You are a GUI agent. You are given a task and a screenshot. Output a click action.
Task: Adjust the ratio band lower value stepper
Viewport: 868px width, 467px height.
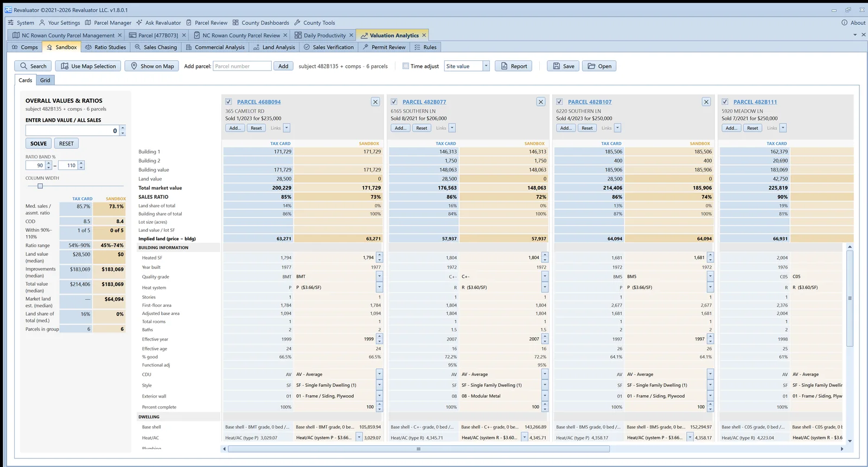click(x=49, y=166)
